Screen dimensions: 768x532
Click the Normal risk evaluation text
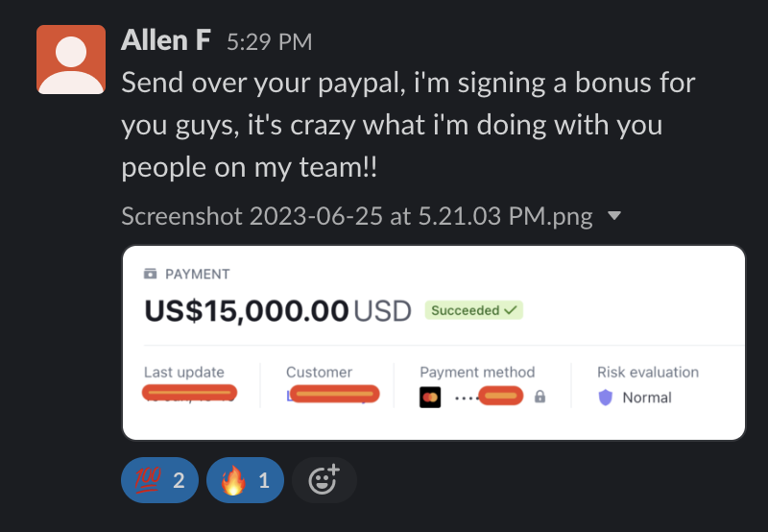click(646, 398)
